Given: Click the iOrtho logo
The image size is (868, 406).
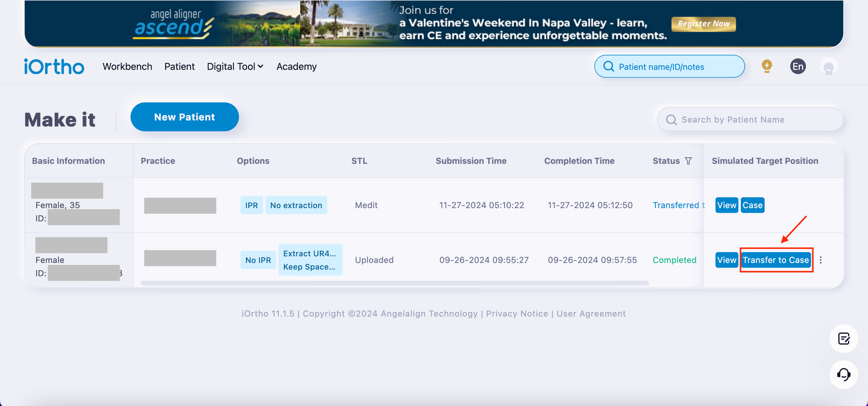Looking at the screenshot, I should click(54, 66).
